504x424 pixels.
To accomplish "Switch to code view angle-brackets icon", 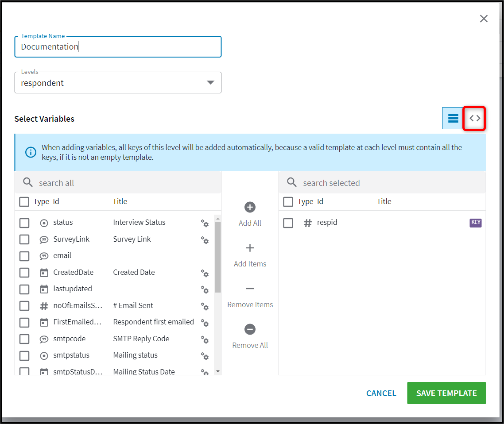I will [475, 118].
